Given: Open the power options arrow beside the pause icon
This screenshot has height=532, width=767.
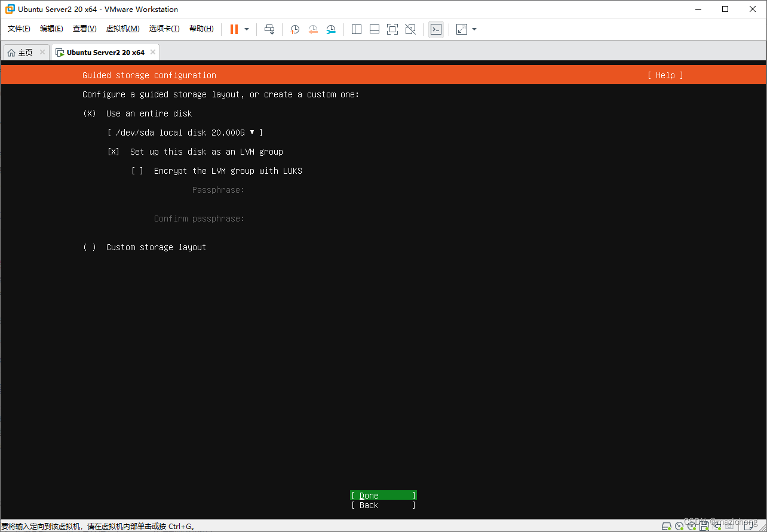Looking at the screenshot, I should point(247,29).
